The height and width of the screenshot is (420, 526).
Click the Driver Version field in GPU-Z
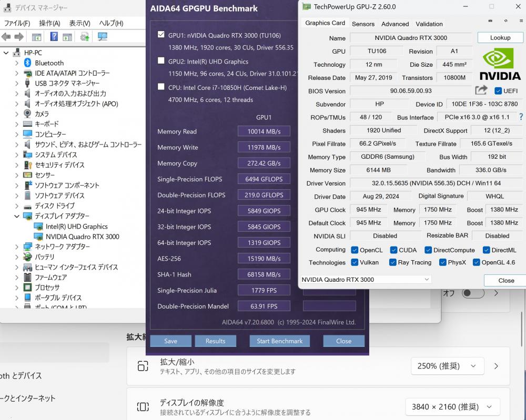pyautogui.click(x=436, y=183)
